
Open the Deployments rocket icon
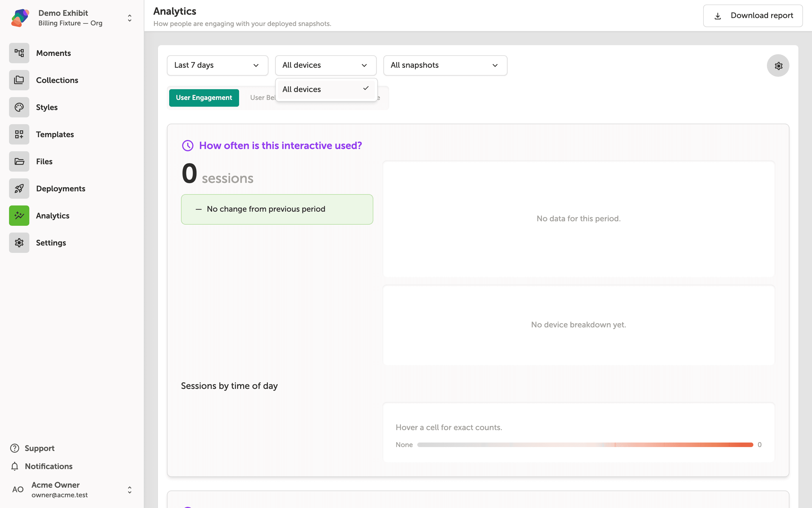point(19,189)
